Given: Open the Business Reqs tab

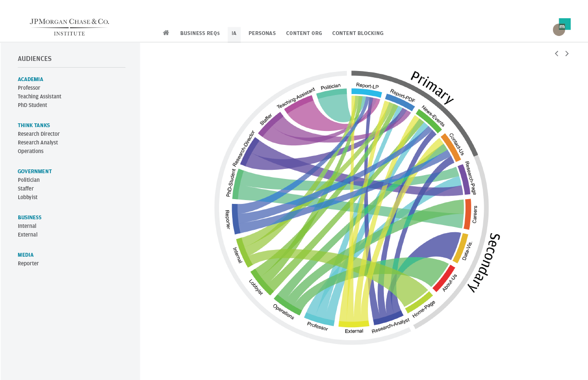Looking at the screenshot, I should pyautogui.click(x=200, y=33).
